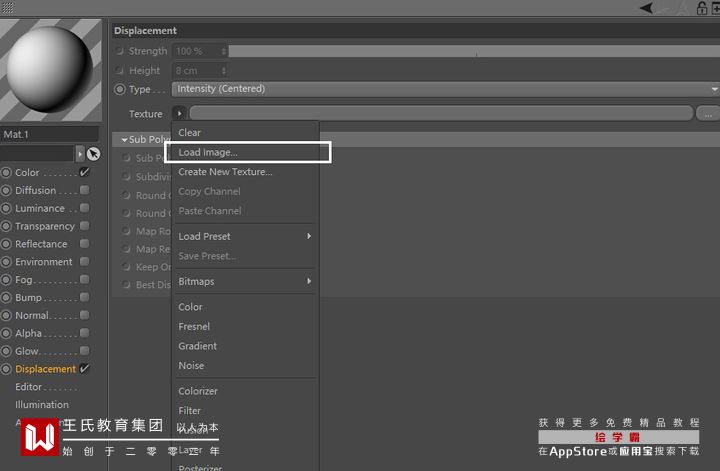
Task: Enable the Environment channel checkbox
Action: [x=84, y=261]
